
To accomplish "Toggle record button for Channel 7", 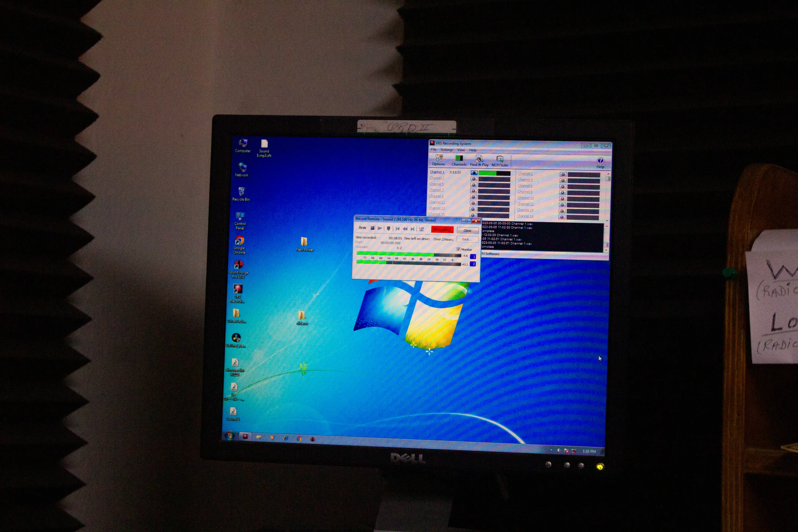I will (x=474, y=191).
